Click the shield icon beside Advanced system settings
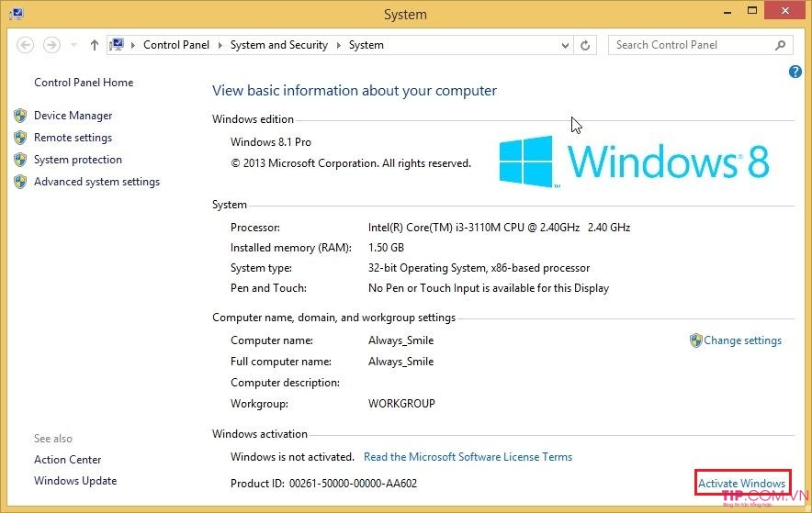This screenshot has width=812, height=513. (x=20, y=182)
